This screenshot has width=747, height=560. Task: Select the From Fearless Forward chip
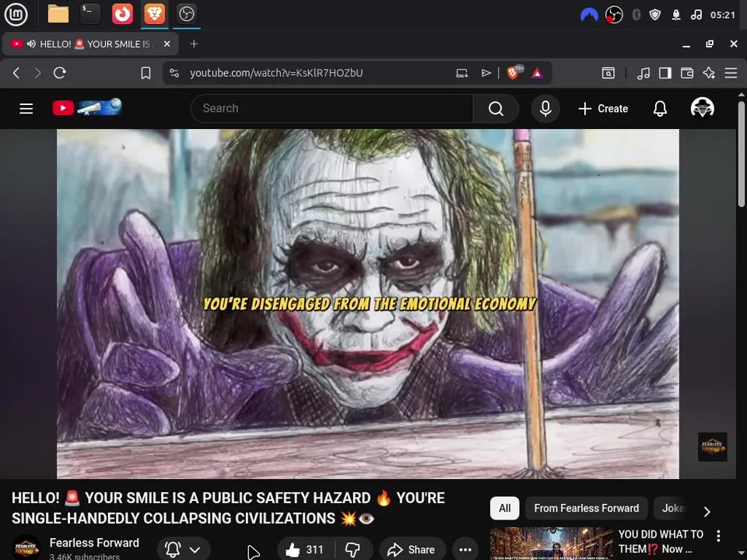point(587,508)
